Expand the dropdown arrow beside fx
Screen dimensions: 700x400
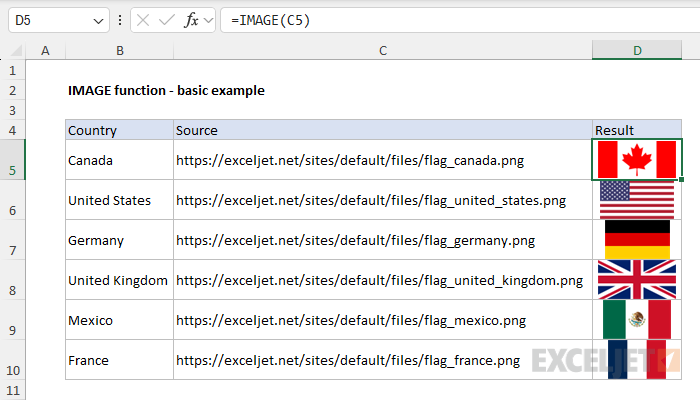(208, 20)
